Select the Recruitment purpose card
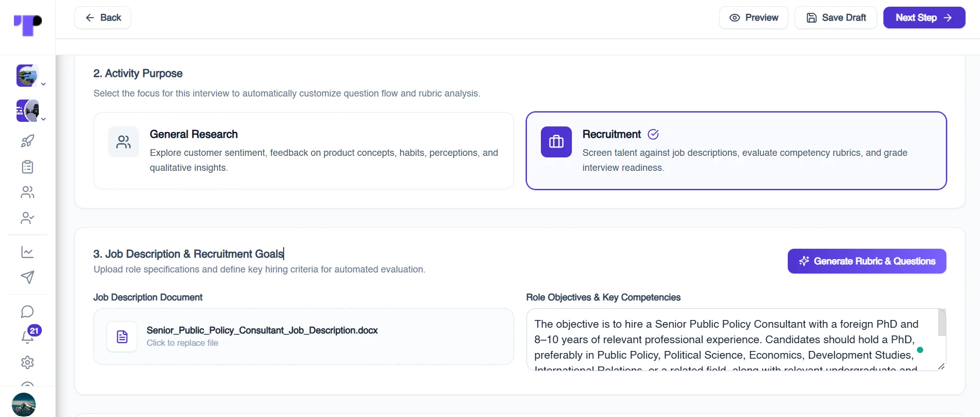 (736, 151)
